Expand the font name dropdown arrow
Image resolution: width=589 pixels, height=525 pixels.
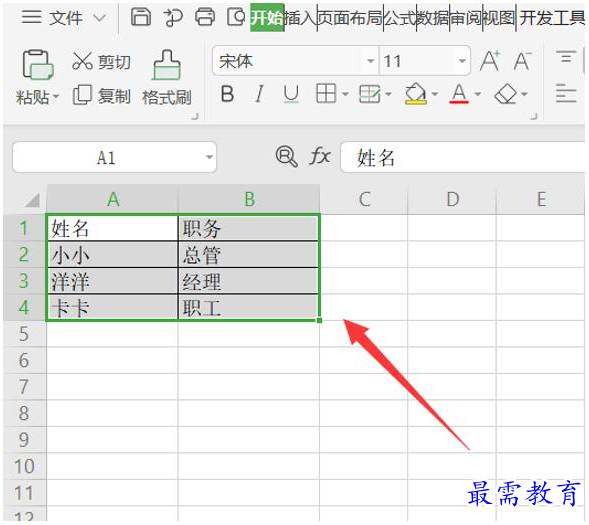(370, 61)
